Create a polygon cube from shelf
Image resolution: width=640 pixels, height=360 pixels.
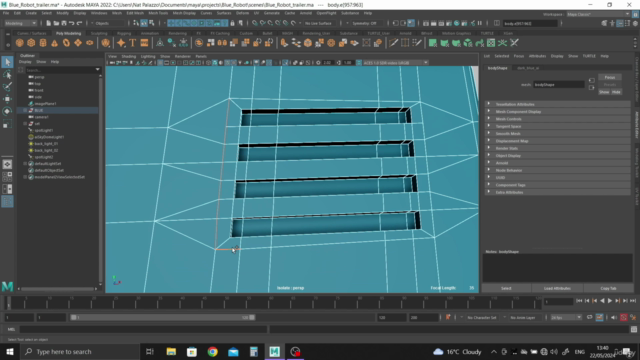pyautogui.click(x=31, y=43)
